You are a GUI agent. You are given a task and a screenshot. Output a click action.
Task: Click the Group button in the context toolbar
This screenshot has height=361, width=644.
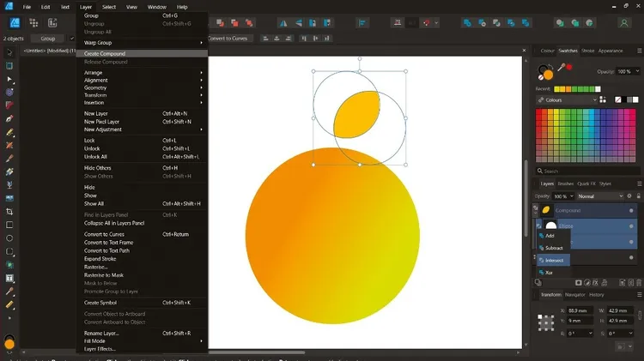[47, 38]
